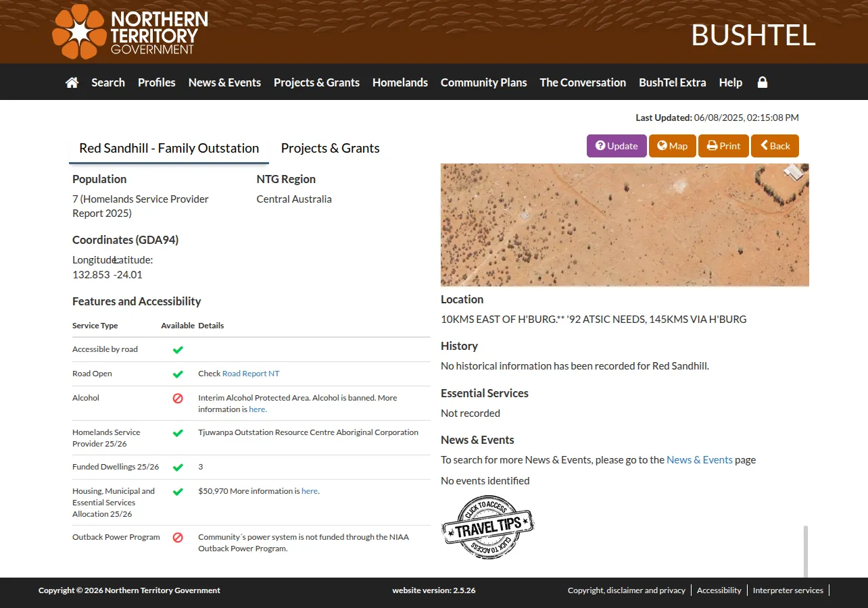
Task: Open the Homelands menu item
Action: [400, 82]
